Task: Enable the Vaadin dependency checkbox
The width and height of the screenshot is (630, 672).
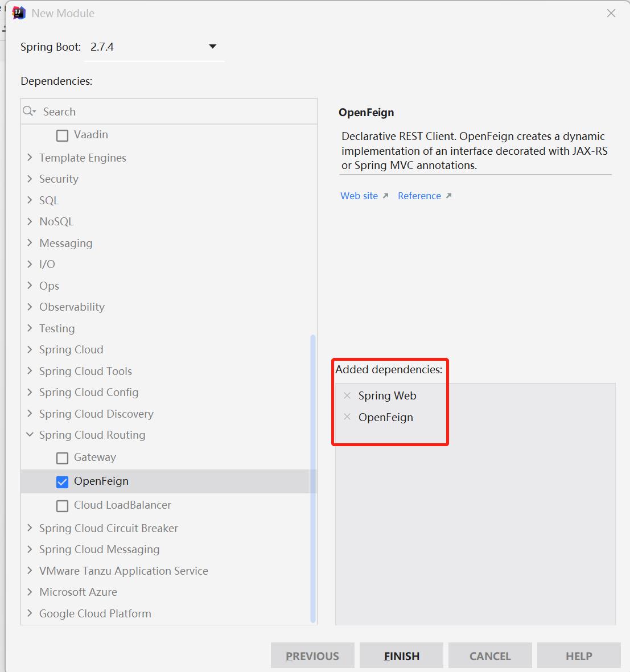Action: coord(62,135)
